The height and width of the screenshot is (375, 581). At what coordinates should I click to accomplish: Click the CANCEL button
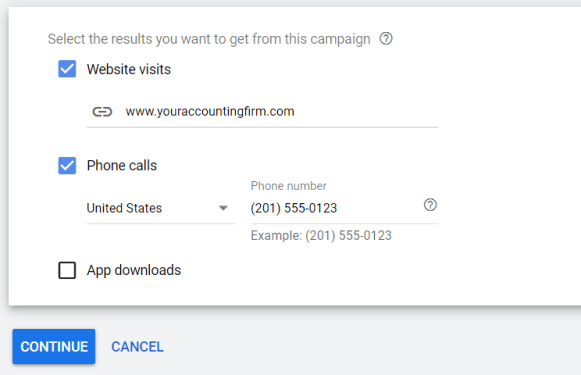(x=137, y=347)
